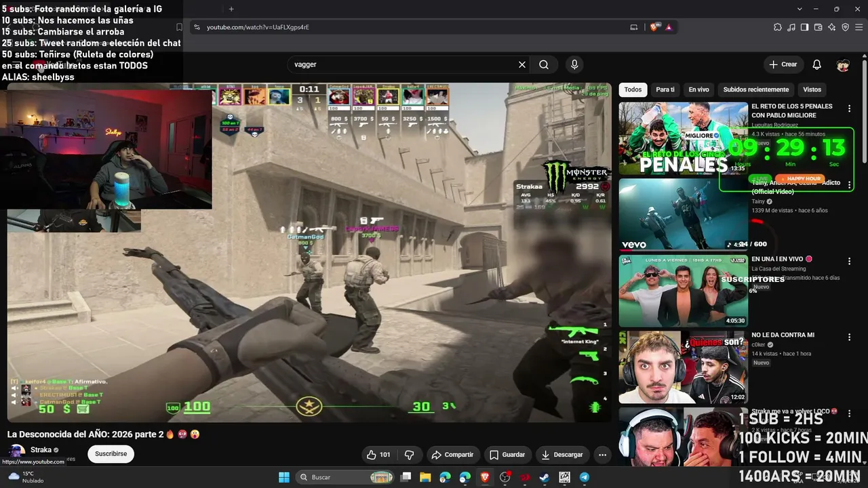Start voice search with the microphone icon
Viewport: 868px width, 488px height.
(574, 64)
